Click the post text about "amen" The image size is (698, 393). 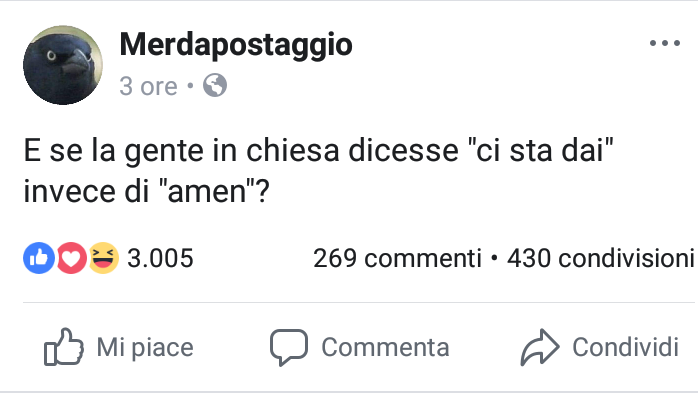(x=146, y=191)
